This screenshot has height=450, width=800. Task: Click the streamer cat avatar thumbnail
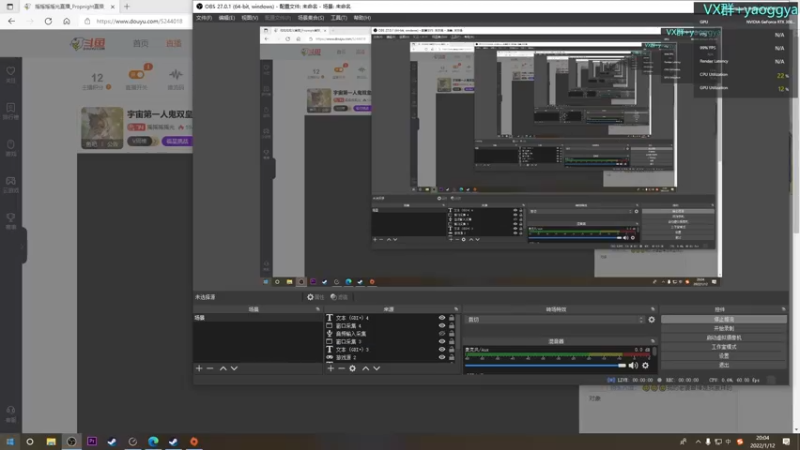(102, 128)
